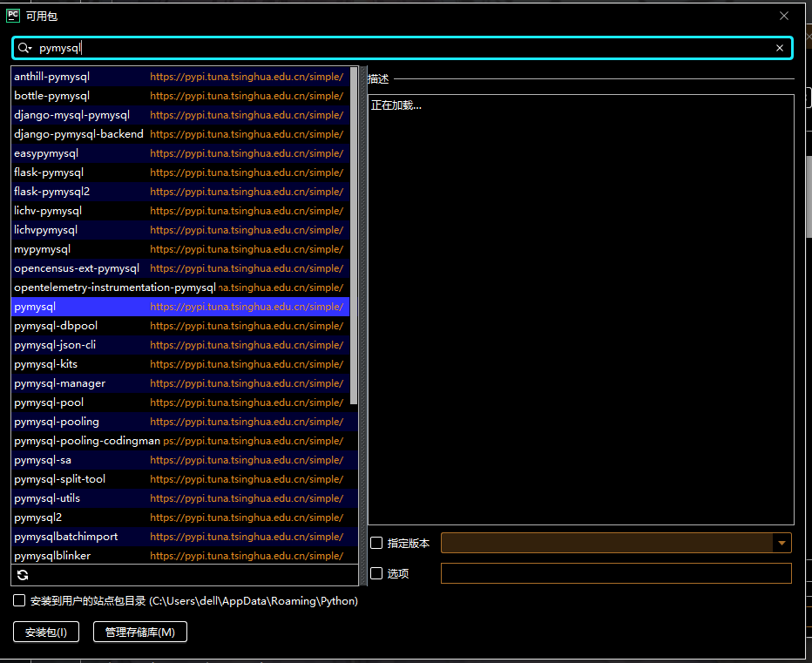Select the anthill-pymysql package
Image resolution: width=812 pixels, height=663 pixels.
click(180, 77)
